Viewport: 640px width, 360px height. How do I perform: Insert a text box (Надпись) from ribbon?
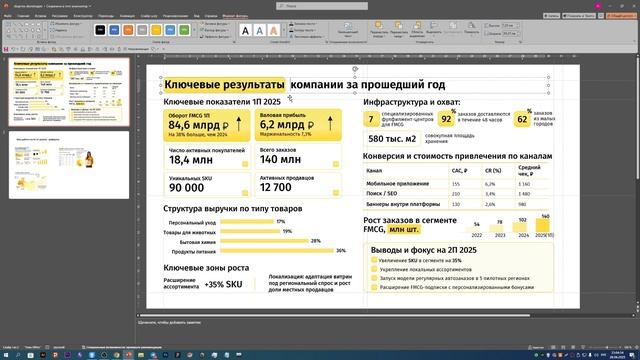point(59,30)
